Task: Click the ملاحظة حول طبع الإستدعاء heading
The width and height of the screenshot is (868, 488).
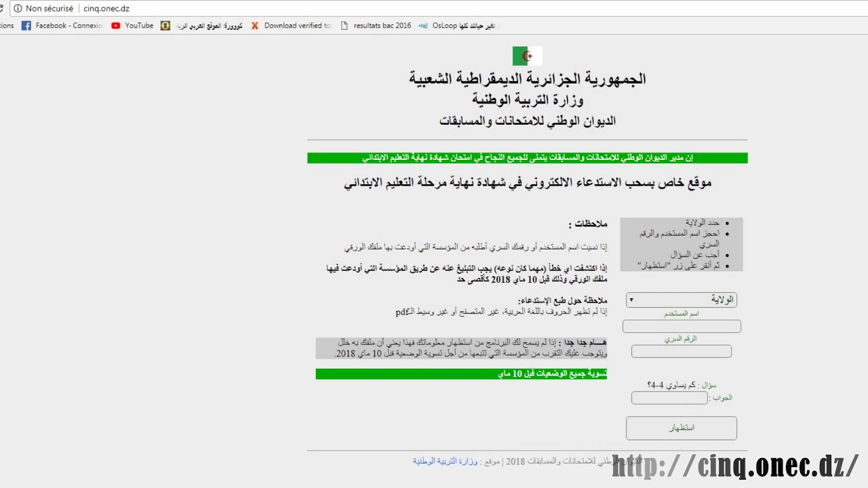Action: tap(562, 300)
